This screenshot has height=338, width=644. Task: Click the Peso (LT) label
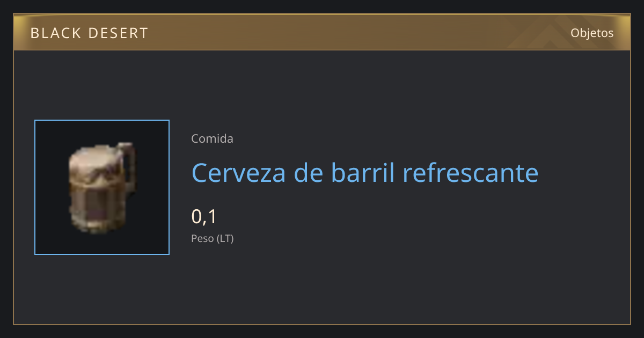(x=213, y=239)
